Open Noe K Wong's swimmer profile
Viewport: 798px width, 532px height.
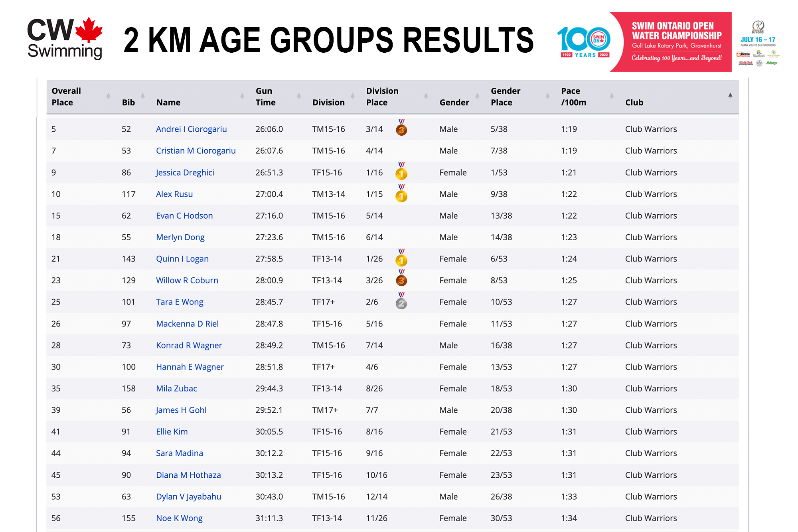pyautogui.click(x=179, y=518)
